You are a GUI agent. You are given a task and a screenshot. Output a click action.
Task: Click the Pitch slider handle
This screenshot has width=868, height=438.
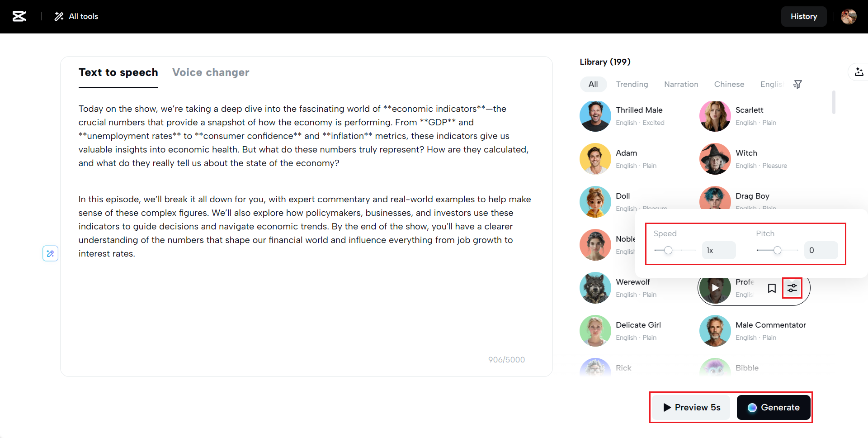click(777, 250)
